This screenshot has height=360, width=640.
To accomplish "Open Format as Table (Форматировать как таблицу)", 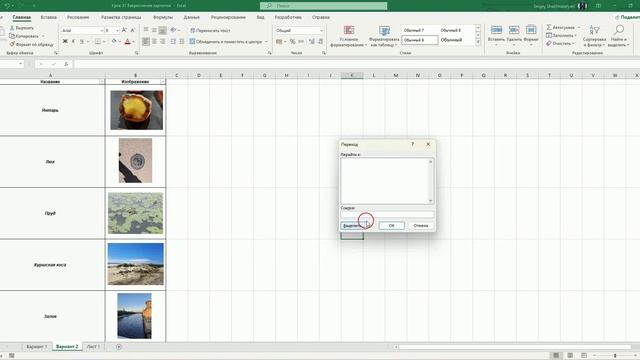I will tap(384, 36).
